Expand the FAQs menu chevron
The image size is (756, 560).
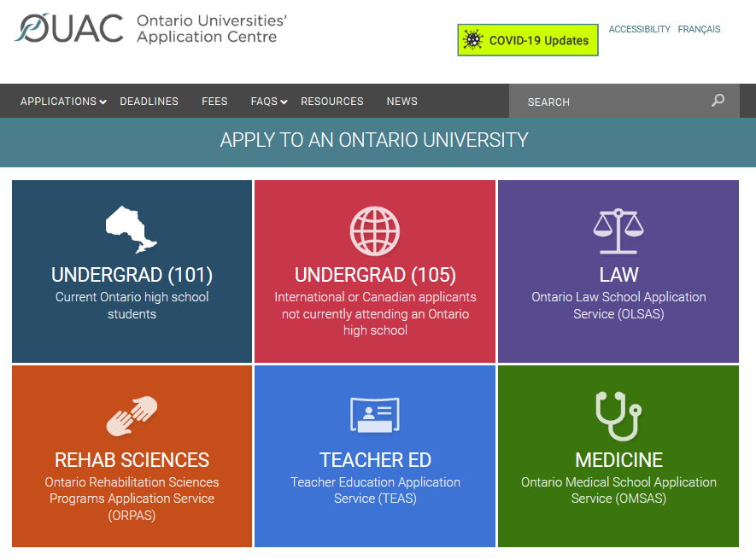pos(284,102)
